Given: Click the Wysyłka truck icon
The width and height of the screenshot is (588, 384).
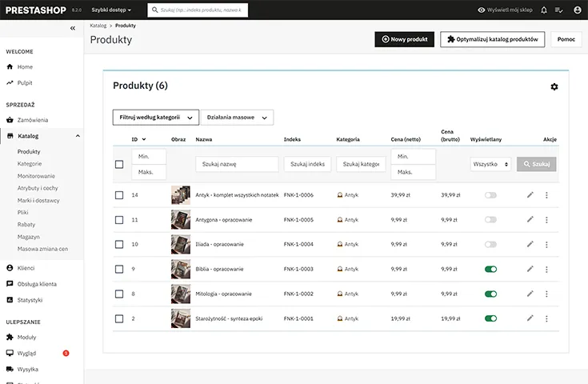Looking at the screenshot, I should point(10,369).
